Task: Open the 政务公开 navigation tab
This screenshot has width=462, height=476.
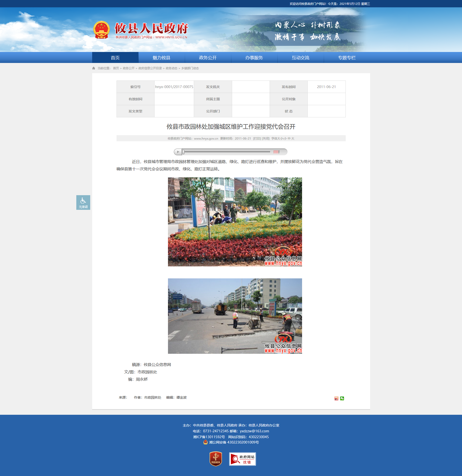Action: pos(208,58)
